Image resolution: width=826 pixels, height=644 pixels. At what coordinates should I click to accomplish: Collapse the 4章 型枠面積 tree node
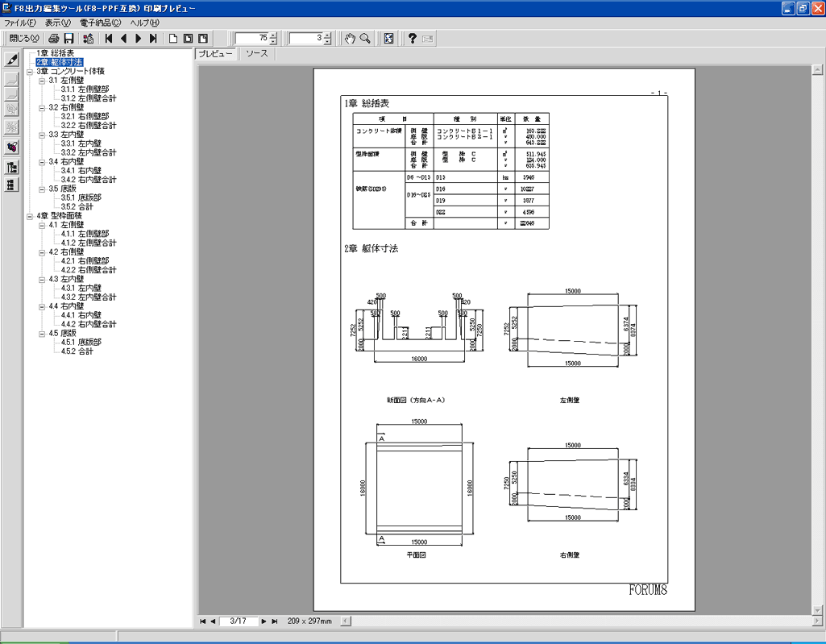(x=30, y=217)
